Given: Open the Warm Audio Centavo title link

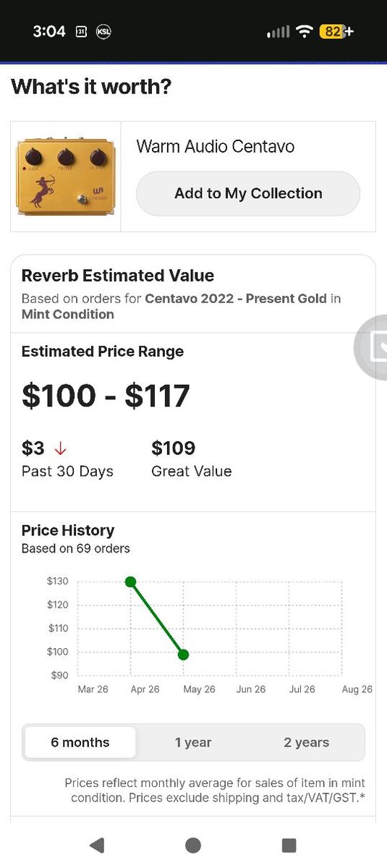Looking at the screenshot, I should tap(216, 147).
